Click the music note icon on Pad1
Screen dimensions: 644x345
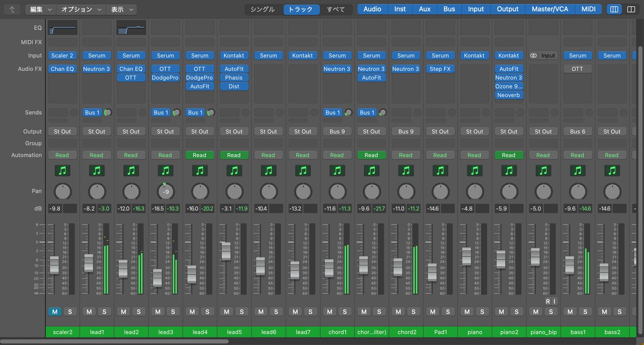[440, 171]
